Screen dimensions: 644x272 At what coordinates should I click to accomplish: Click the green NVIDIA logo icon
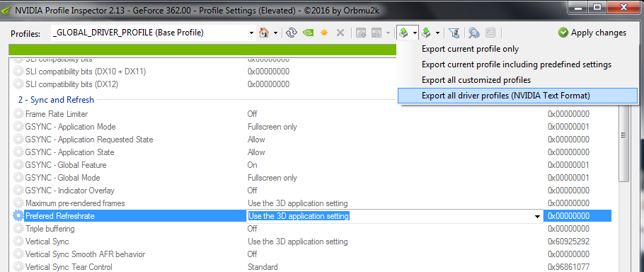pos(308,33)
